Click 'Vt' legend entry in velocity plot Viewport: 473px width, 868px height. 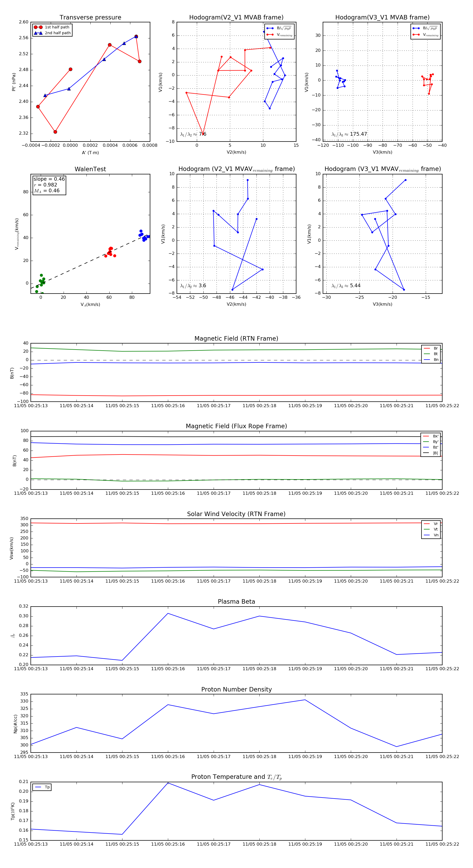[x=431, y=529]
